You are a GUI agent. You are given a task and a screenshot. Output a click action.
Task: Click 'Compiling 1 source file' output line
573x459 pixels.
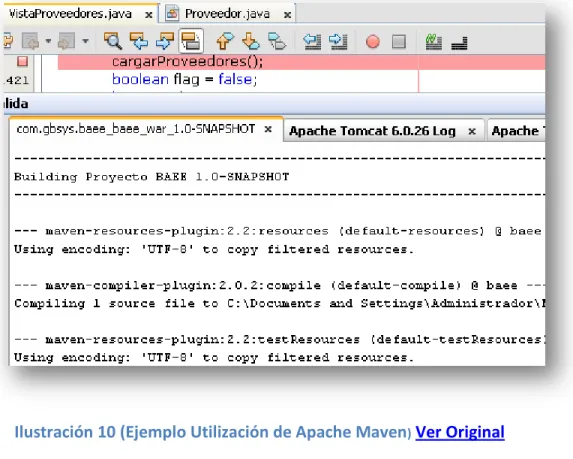pyautogui.click(x=280, y=303)
